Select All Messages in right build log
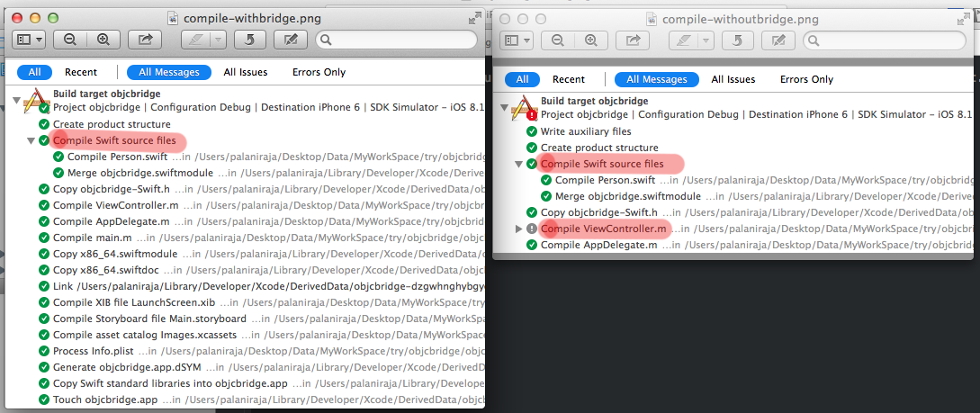Image resolution: width=980 pixels, height=413 pixels. coord(657,79)
